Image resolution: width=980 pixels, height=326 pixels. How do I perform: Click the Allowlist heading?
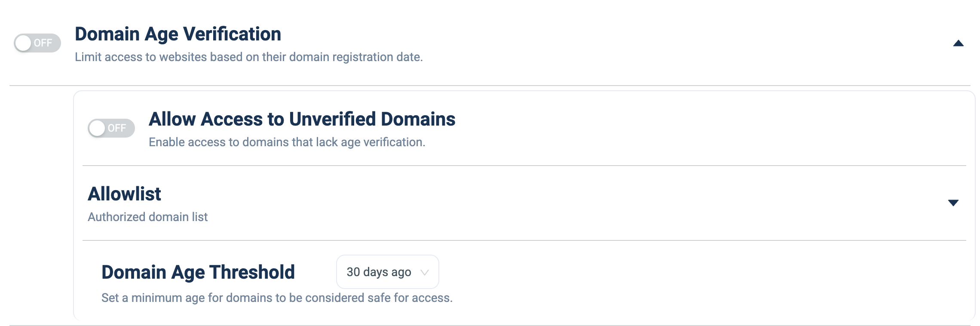click(x=125, y=194)
